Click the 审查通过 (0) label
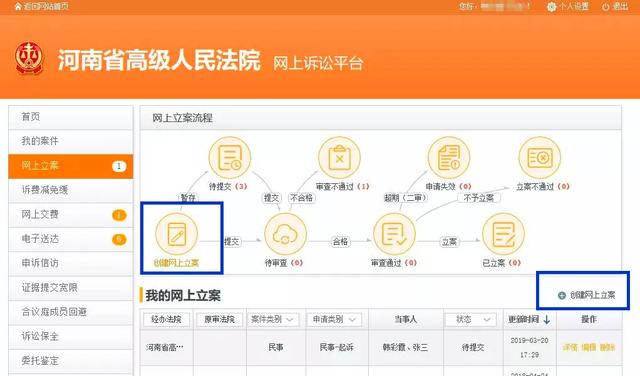Viewport: 640px width, 376px height. 394,263
